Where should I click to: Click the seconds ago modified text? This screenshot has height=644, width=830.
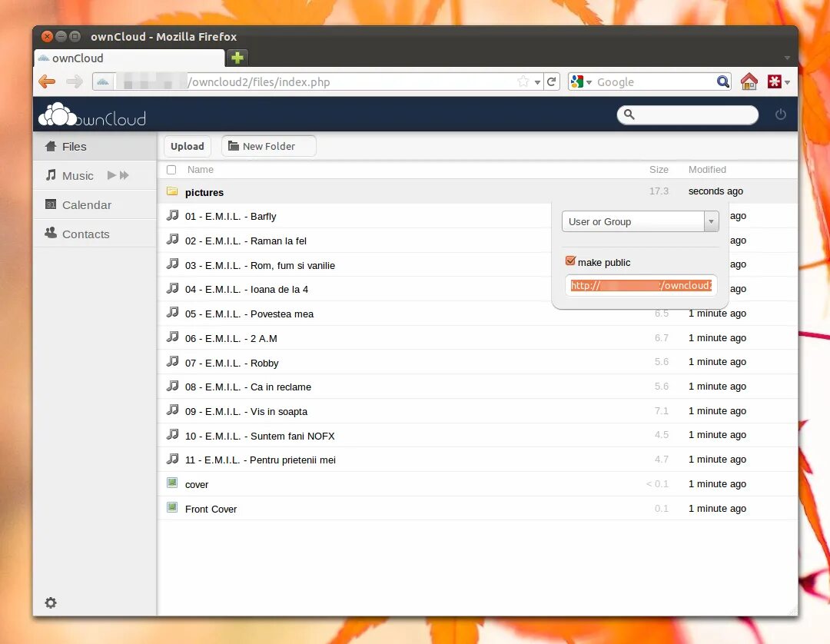(x=715, y=191)
